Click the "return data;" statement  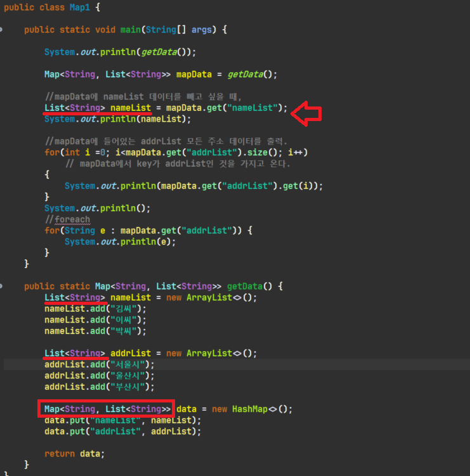(74, 454)
